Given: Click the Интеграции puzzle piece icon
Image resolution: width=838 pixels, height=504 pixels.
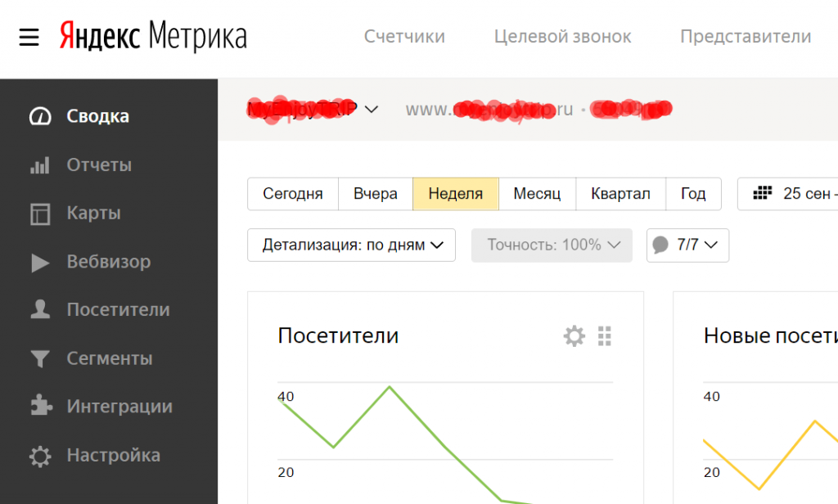Looking at the screenshot, I should tap(41, 406).
